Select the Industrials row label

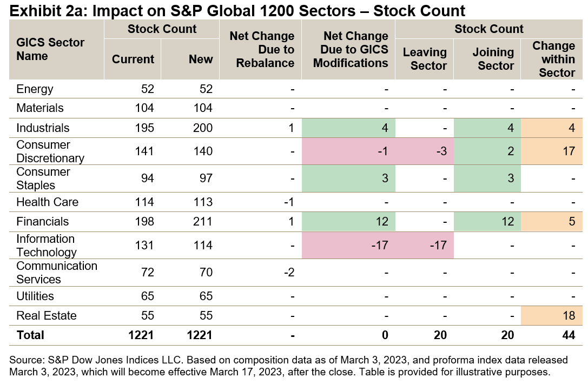(43, 128)
